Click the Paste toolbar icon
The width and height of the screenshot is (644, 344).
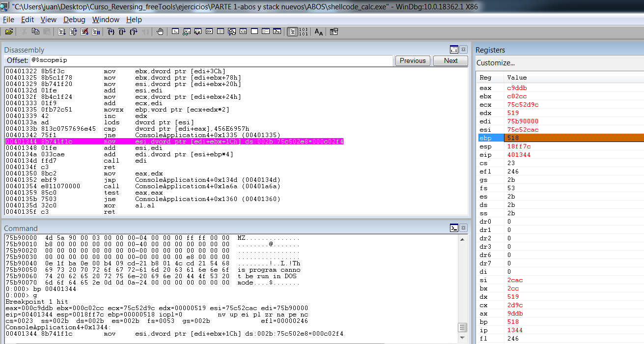(47, 31)
